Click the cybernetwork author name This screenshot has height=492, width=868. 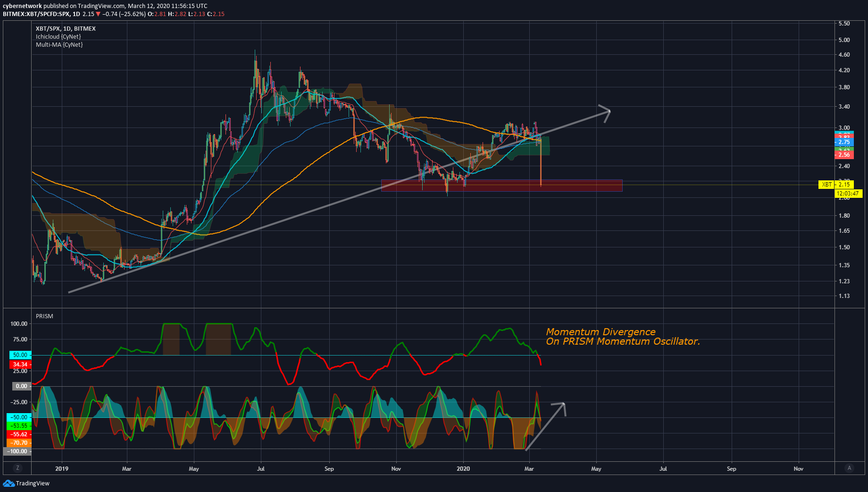click(22, 6)
